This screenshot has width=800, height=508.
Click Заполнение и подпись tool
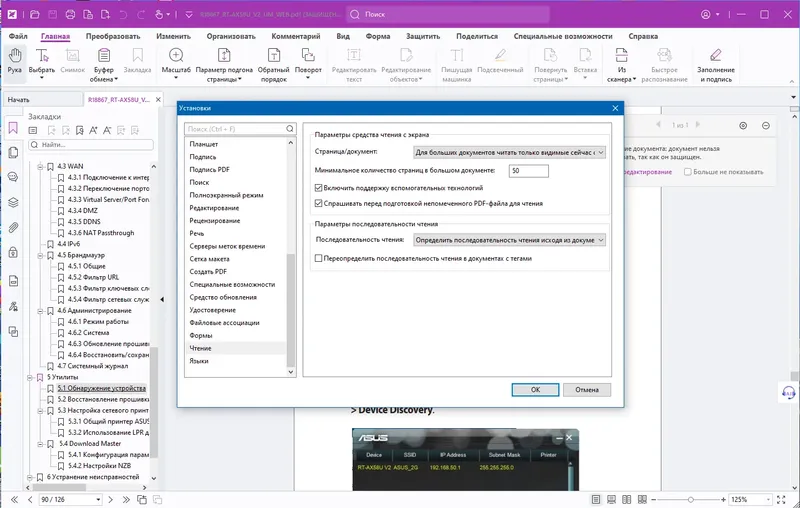pos(715,64)
